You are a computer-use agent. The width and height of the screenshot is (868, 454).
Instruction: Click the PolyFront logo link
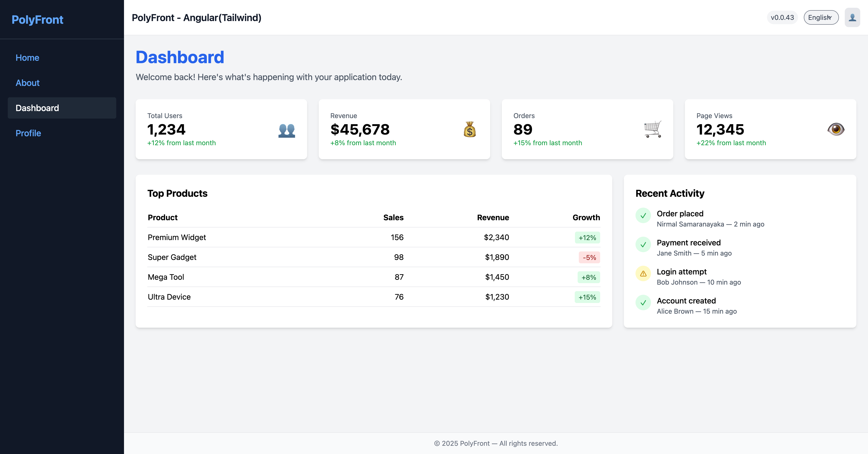coord(37,20)
